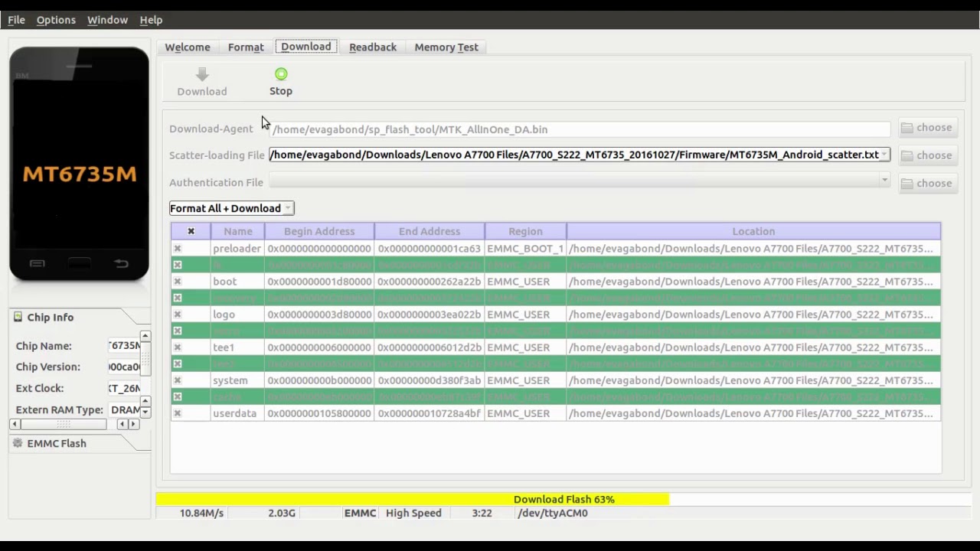
Task: Click the userdata end address 0x000000010728a4bf
Action: pos(430,413)
